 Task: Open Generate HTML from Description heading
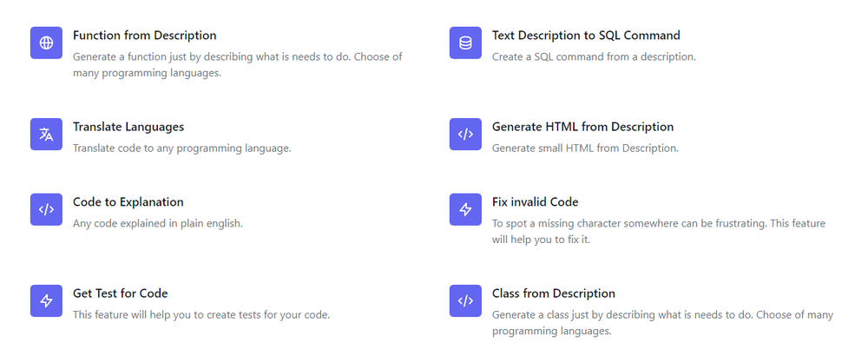click(582, 127)
